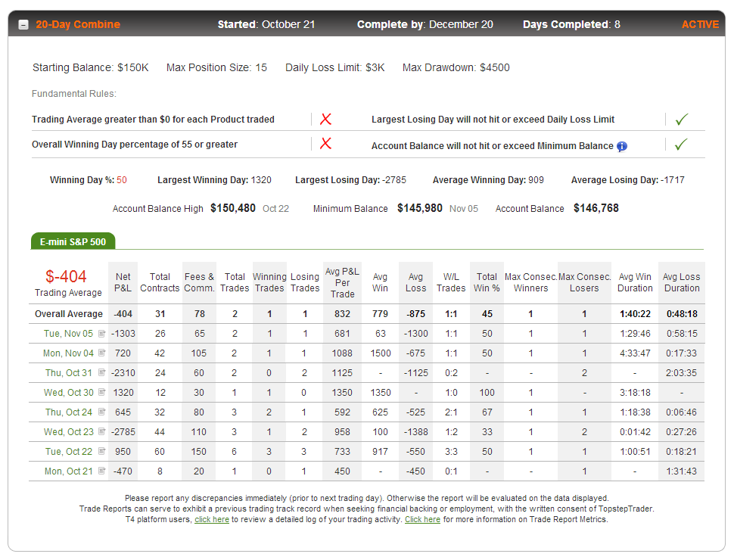Click the Avg Loss Duration header
This screenshot has height=560, width=734.
pos(682,282)
